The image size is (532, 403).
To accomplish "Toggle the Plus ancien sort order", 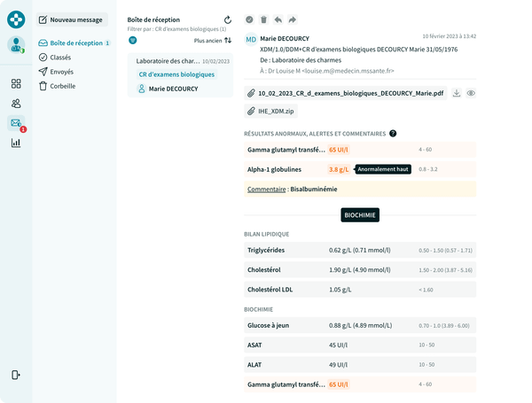I will [213, 41].
